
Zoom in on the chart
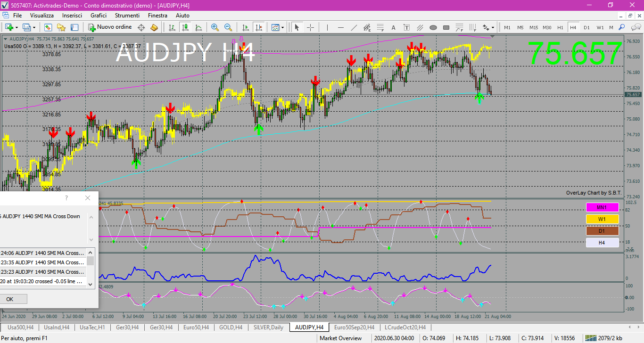[215, 27]
